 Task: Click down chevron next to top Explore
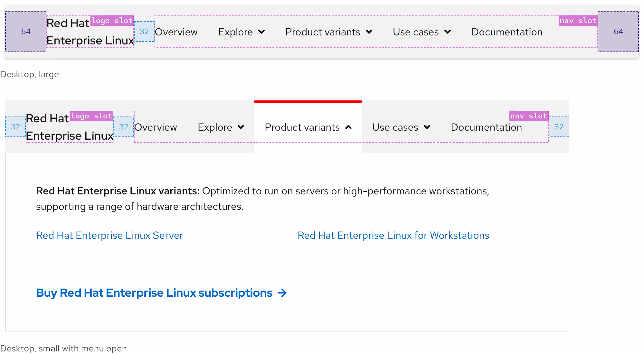click(x=261, y=32)
